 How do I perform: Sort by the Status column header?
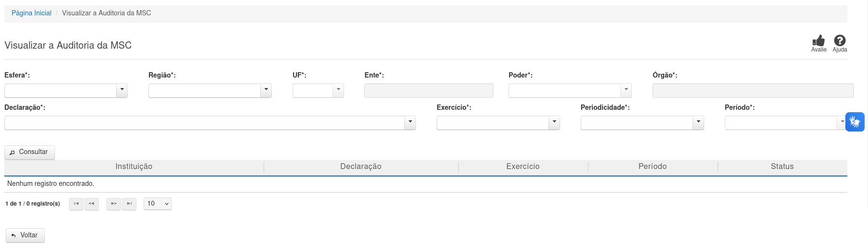pyautogui.click(x=782, y=167)
